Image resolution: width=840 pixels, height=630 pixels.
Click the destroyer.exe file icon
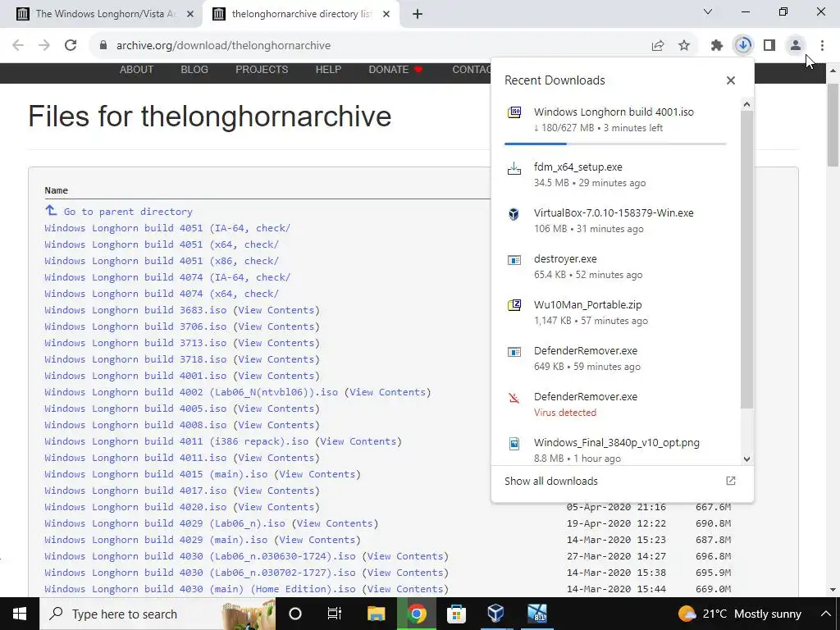[x=514, y=260]
